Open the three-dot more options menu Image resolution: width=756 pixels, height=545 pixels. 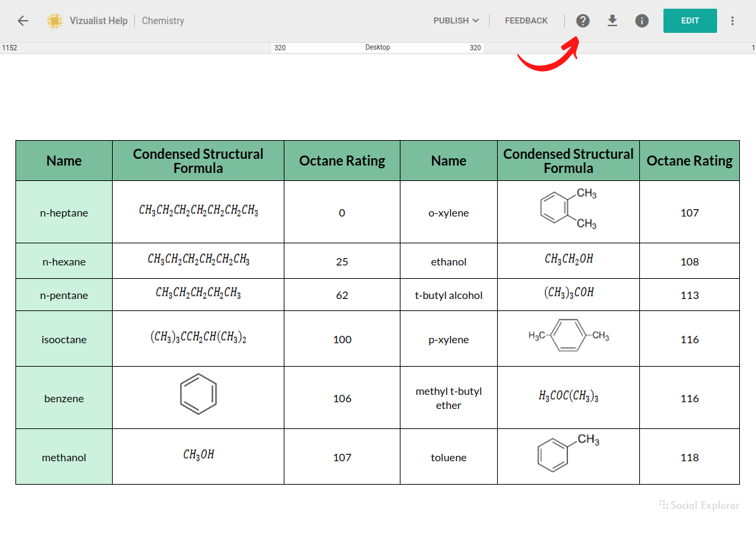(x=732, y=21)
